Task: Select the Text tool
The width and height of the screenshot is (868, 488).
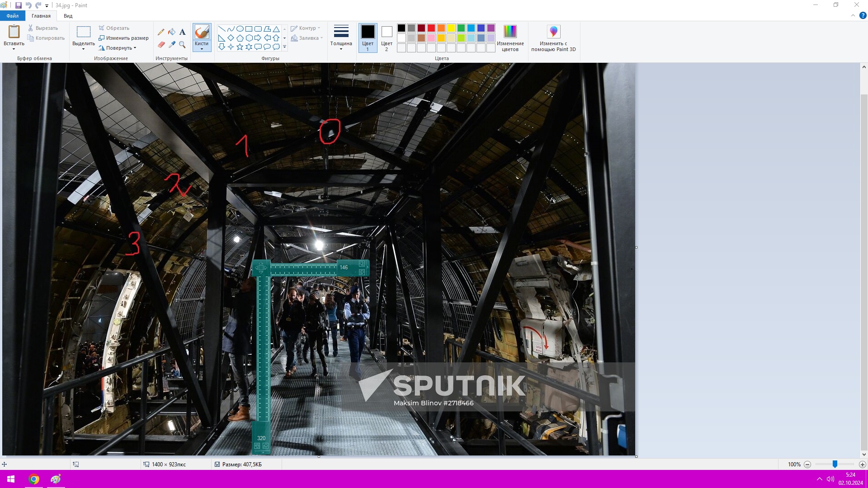Action: click(182, 32)
